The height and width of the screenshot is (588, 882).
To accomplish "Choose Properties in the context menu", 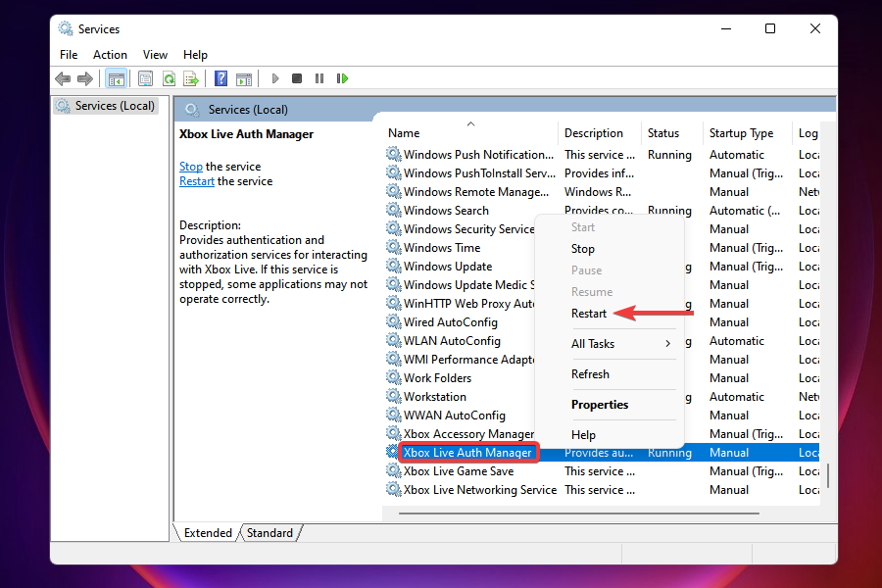I will 600,405.
